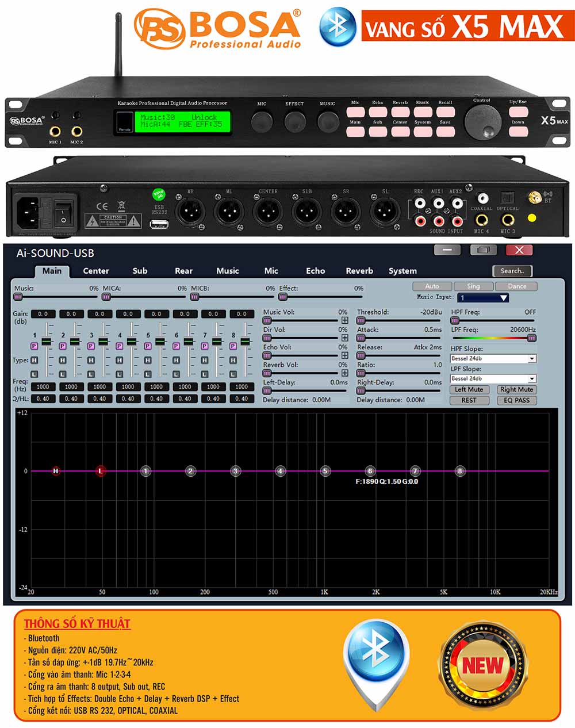Viewport: 575px width, 728px height.
Task: Click the P filter type icon for band 4
Action: (120, 346)
